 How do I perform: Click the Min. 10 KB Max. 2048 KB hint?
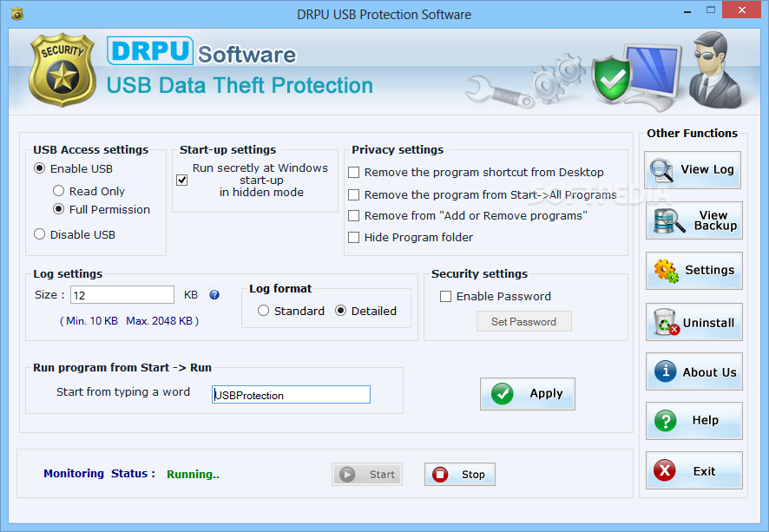coord(129,320)
